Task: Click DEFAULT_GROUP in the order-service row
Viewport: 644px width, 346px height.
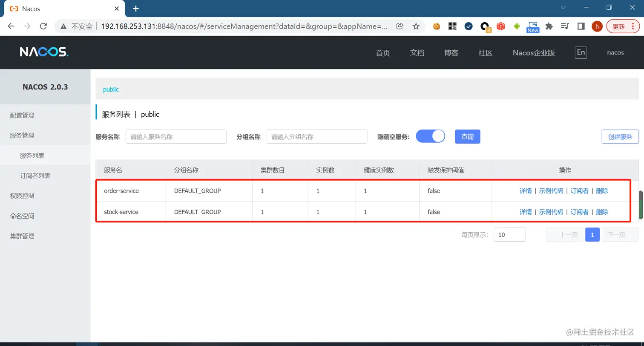Action: (x=198, y=191)
